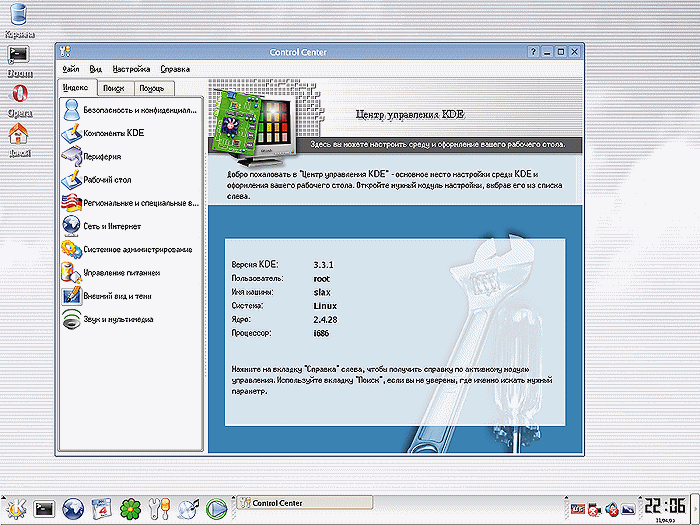700x525 pixels.
Task: Click the kernel value 2.4.28
Action: click(325, 320)
